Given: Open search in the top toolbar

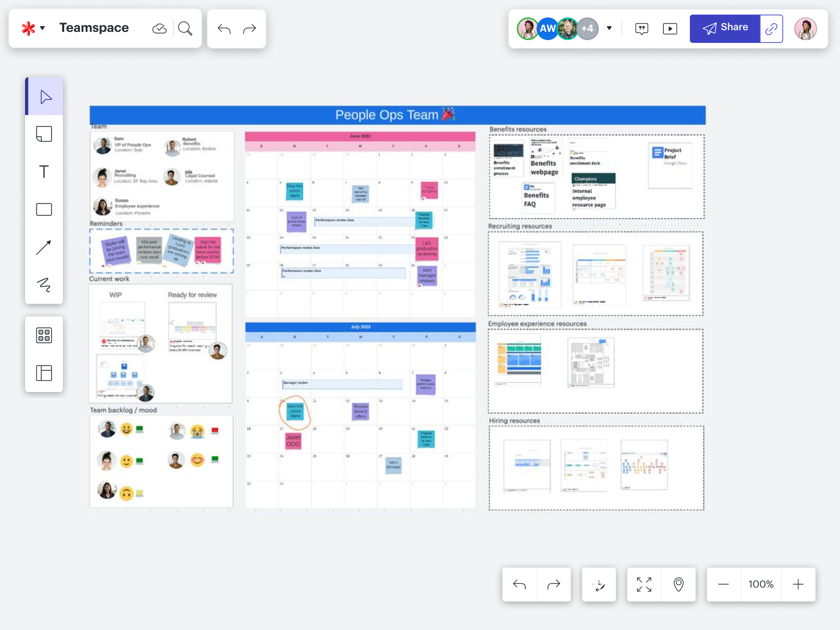Looking at the screenshot, I should point(185,28).
